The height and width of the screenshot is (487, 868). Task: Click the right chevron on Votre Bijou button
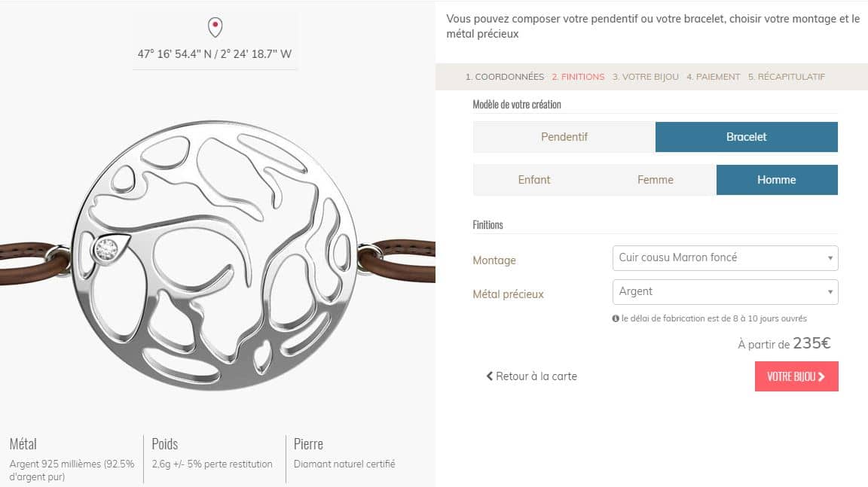tap(822, 376)
